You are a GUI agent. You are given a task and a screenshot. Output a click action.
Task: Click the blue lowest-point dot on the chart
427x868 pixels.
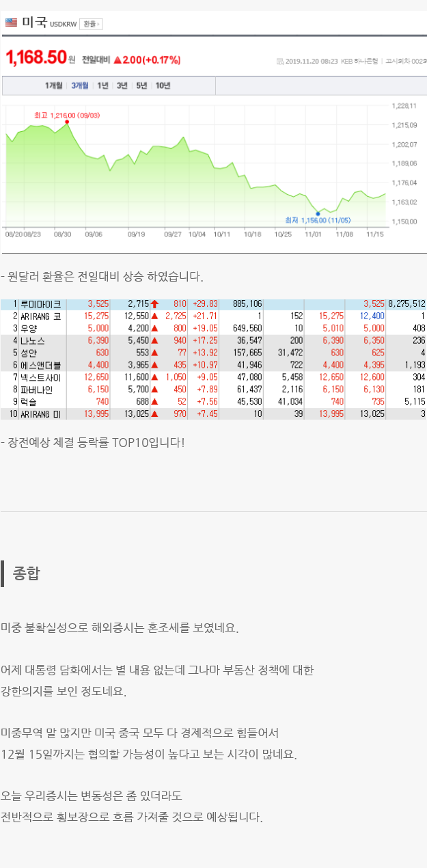point(318,213)
